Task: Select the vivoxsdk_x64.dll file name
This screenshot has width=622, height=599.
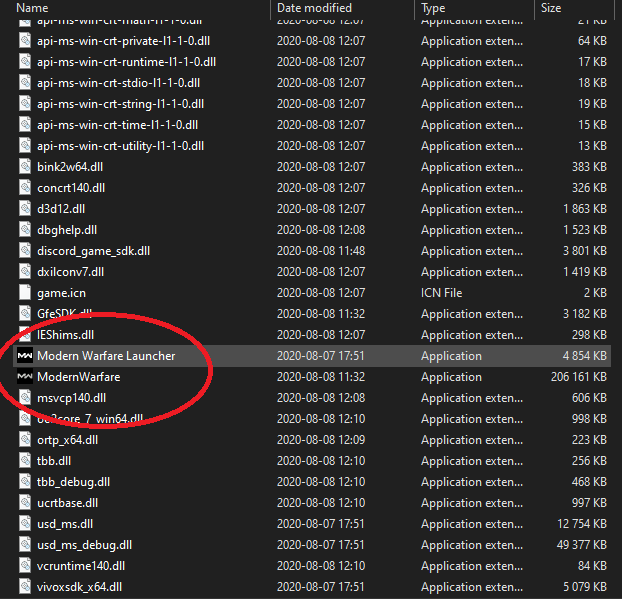Action: (79, 587)
